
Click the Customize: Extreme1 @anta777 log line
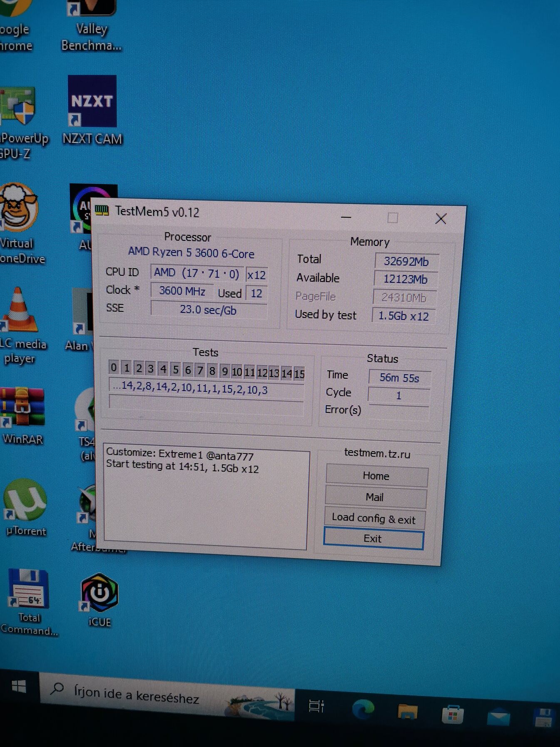180,454
